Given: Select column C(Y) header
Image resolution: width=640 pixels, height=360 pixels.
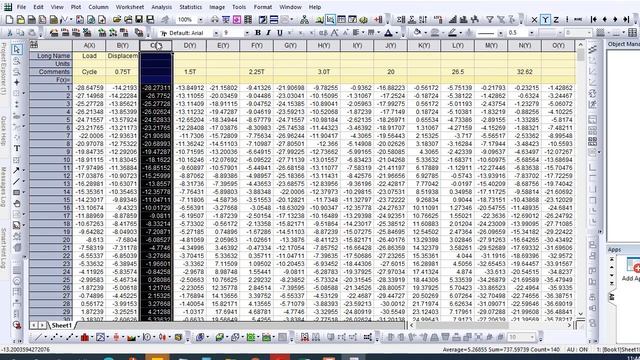Looking at the screenshot, I should pyautogui.click(x=156, y=46).
